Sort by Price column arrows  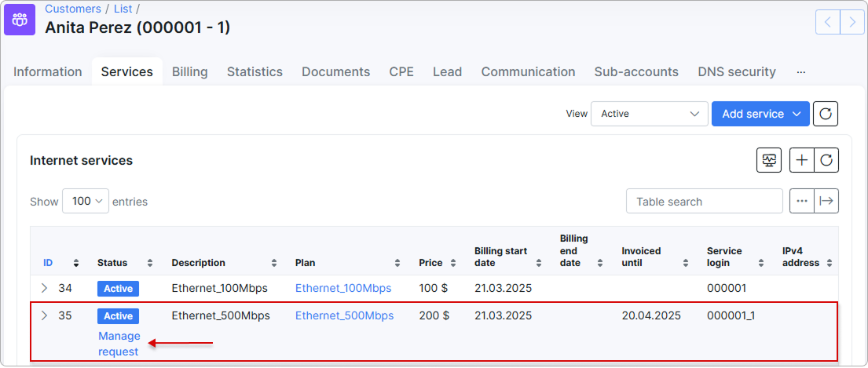point(453,263)
